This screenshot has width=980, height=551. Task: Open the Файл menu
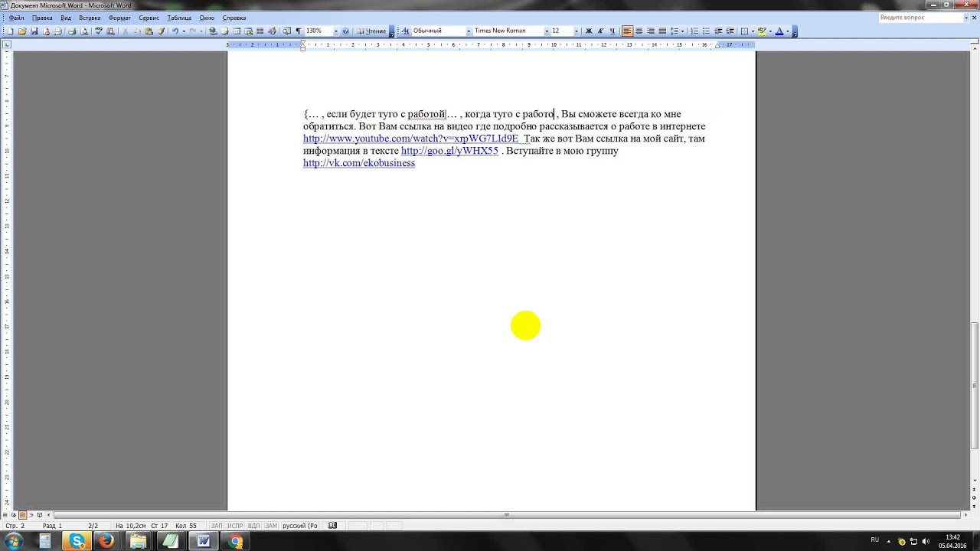[16, 18]
